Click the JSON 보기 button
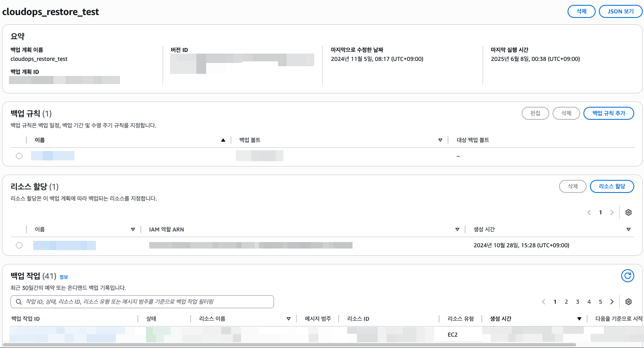 tap(620, 11)
